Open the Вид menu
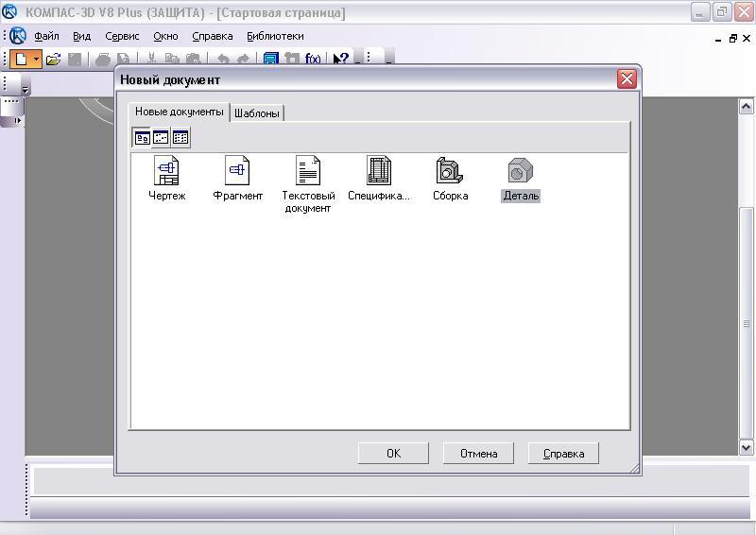756x535 pixels. (x=81, y=36)
